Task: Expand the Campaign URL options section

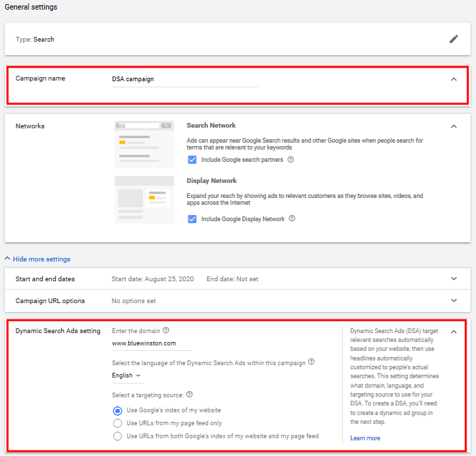Action: pos(454,300)
